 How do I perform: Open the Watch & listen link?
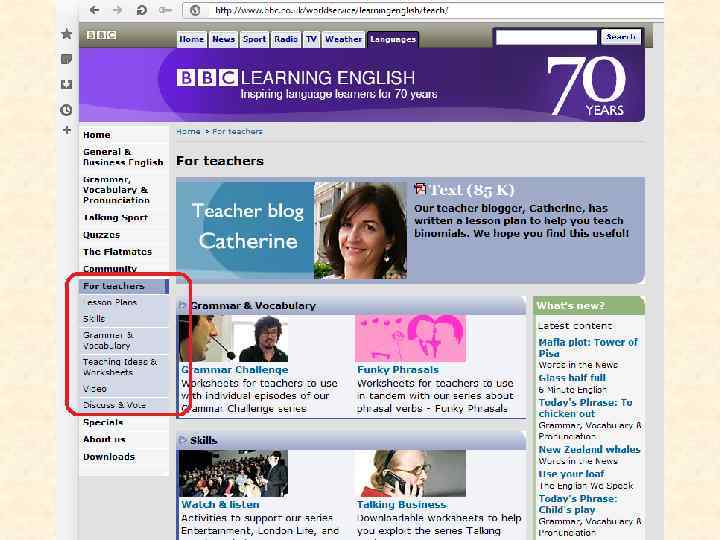(220, 504)
